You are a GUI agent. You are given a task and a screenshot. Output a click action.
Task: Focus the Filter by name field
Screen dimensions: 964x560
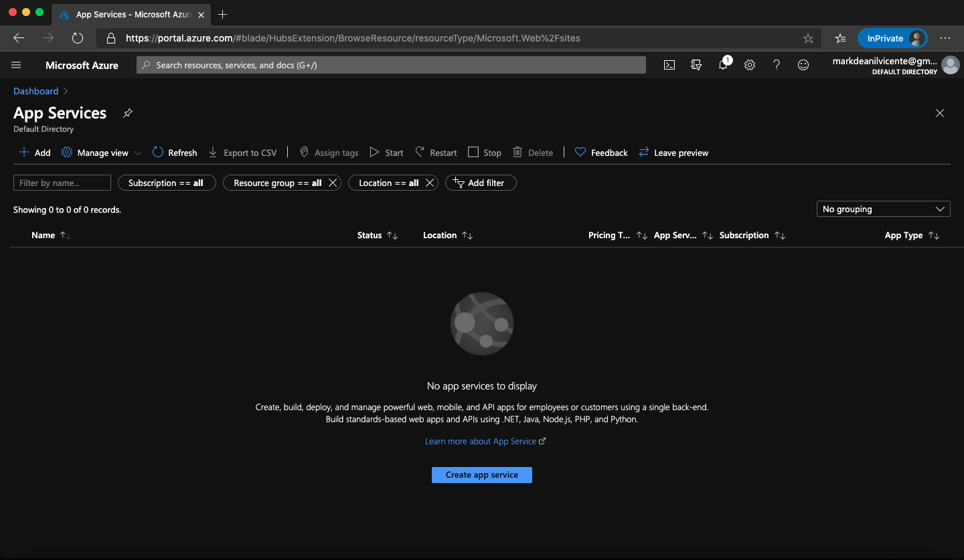[62, 183]
